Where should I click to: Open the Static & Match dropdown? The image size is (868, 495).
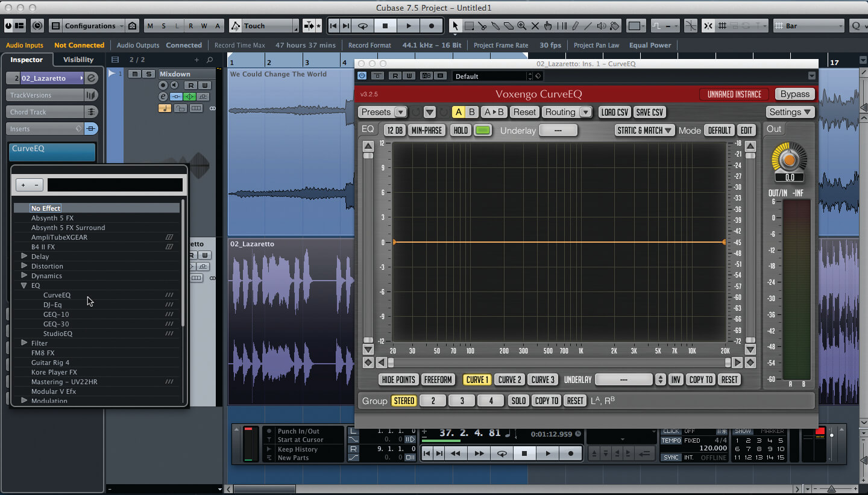tap(644, 130)
